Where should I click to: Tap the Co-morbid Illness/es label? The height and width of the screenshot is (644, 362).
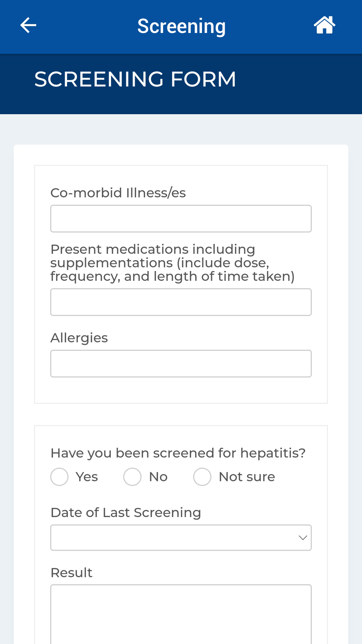[118, 193]
